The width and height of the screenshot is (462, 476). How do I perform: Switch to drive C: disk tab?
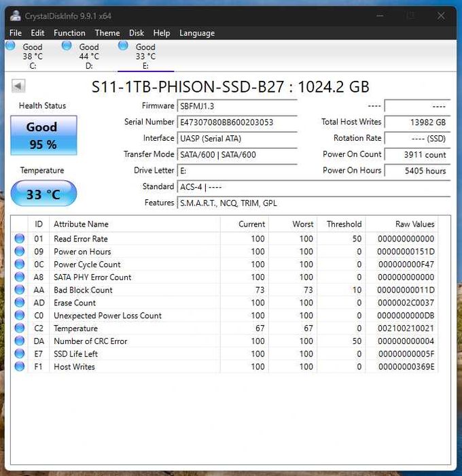[x=33, y=56]
